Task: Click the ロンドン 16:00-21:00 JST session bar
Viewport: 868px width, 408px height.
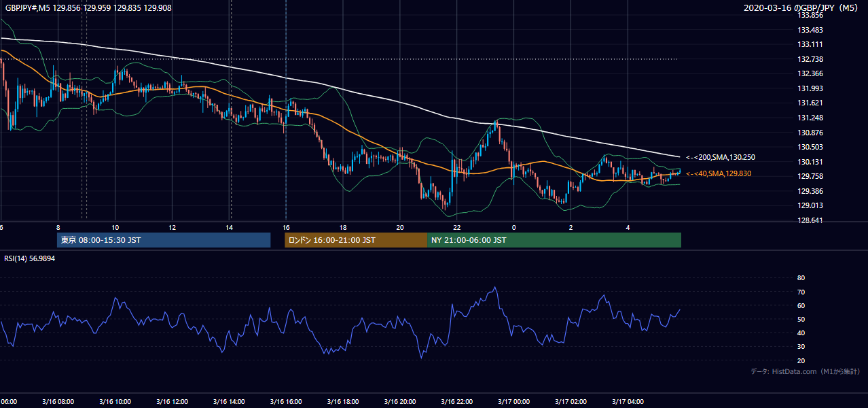Action: click(356, 240)
